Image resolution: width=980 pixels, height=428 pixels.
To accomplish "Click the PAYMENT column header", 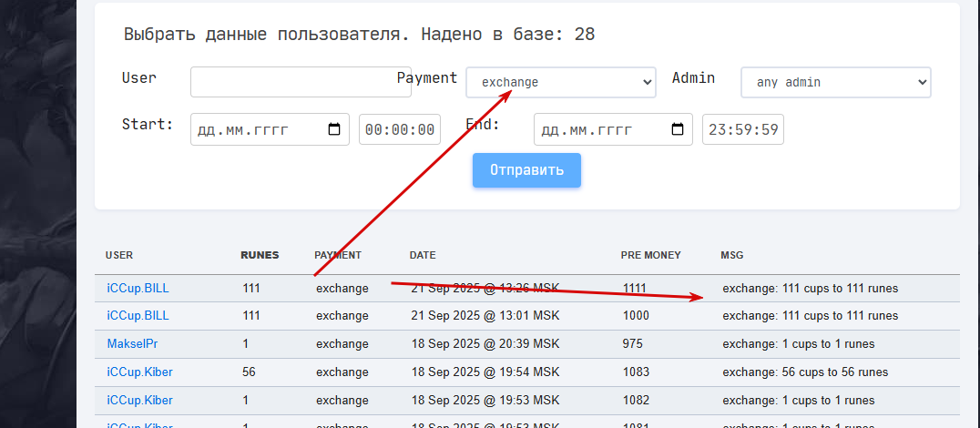I will pyautogui.click(x=338, y=255).
